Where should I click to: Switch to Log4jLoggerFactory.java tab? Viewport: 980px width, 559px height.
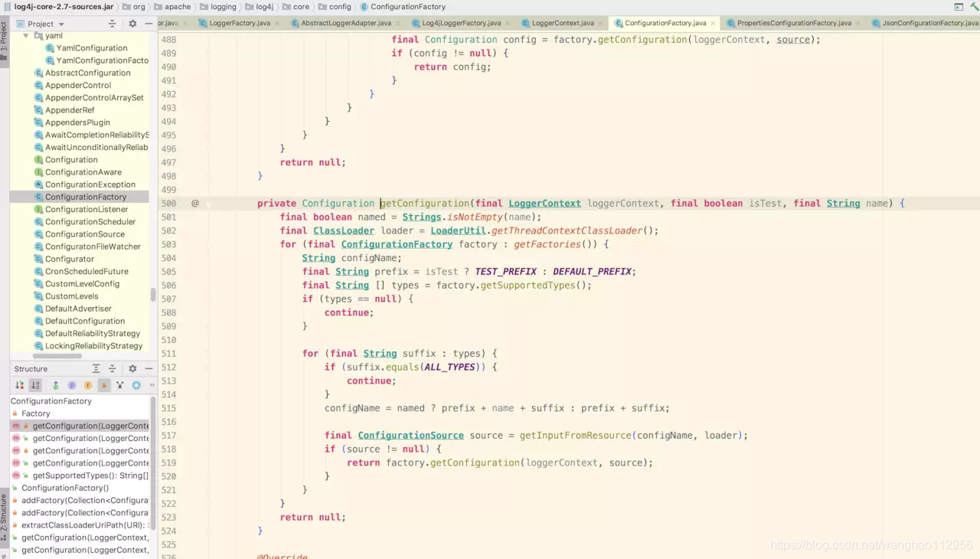(x=461, y=23)
